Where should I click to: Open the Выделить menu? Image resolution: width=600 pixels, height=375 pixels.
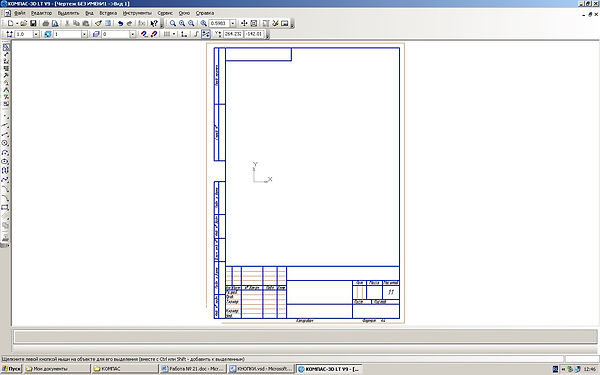coord(68,13)
